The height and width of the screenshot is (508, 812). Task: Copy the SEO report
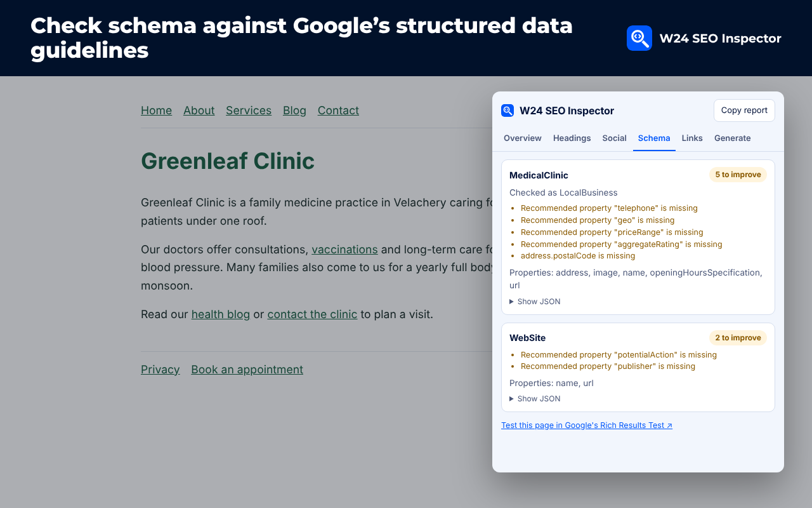(x=744, y=110)
